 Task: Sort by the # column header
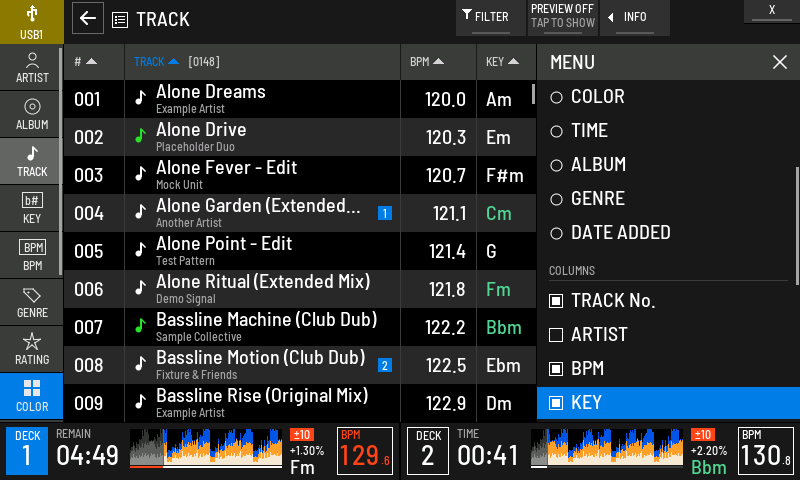94,62
